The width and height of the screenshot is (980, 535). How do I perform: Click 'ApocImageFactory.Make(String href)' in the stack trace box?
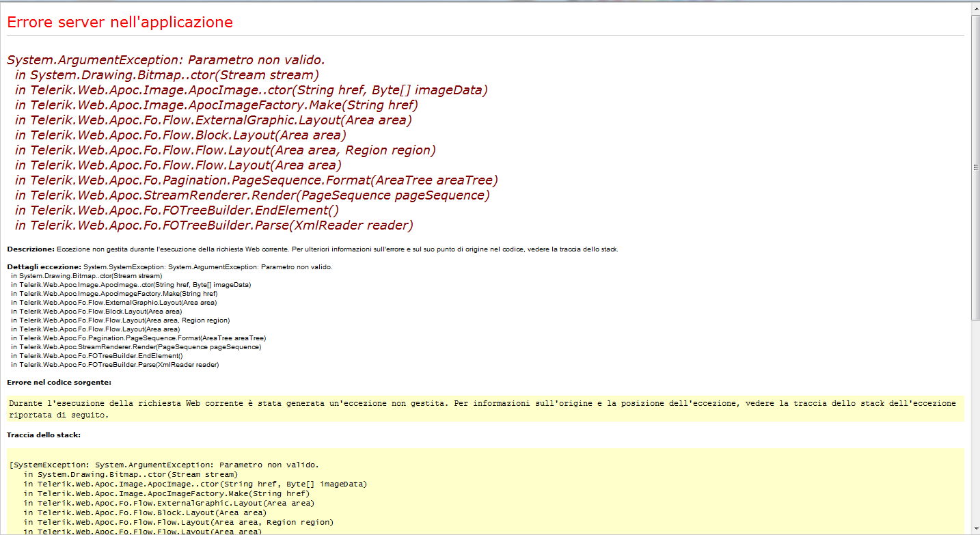point(167,493)
